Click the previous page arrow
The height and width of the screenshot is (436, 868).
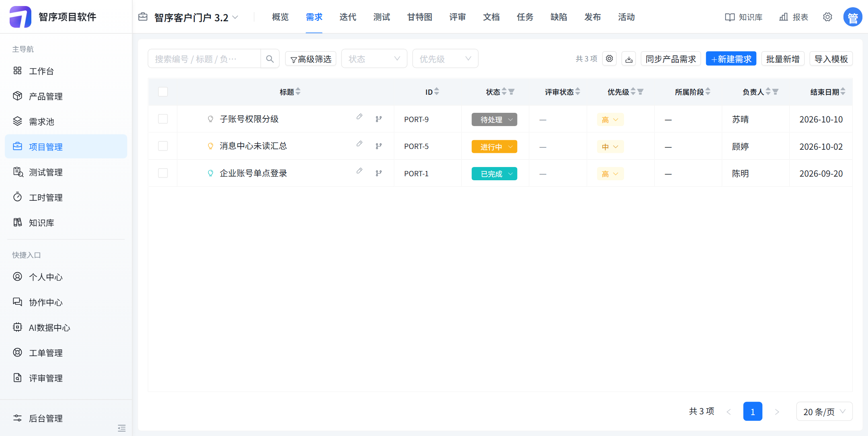[729, 412]
